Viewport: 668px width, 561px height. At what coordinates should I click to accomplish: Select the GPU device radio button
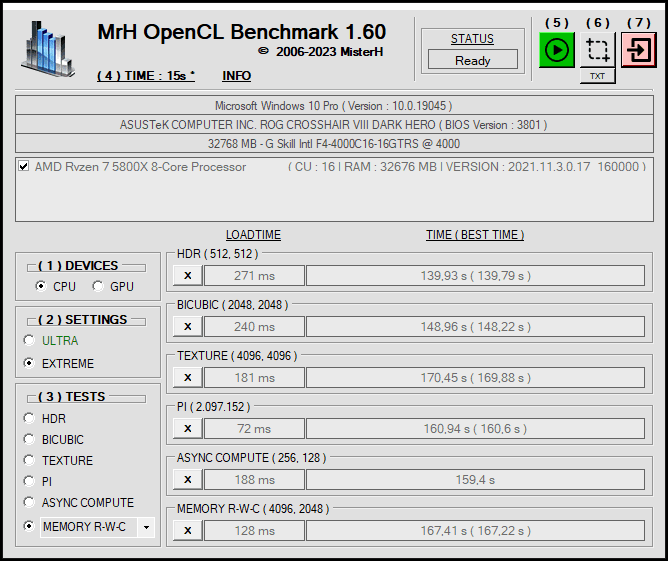tap(98, 286)
